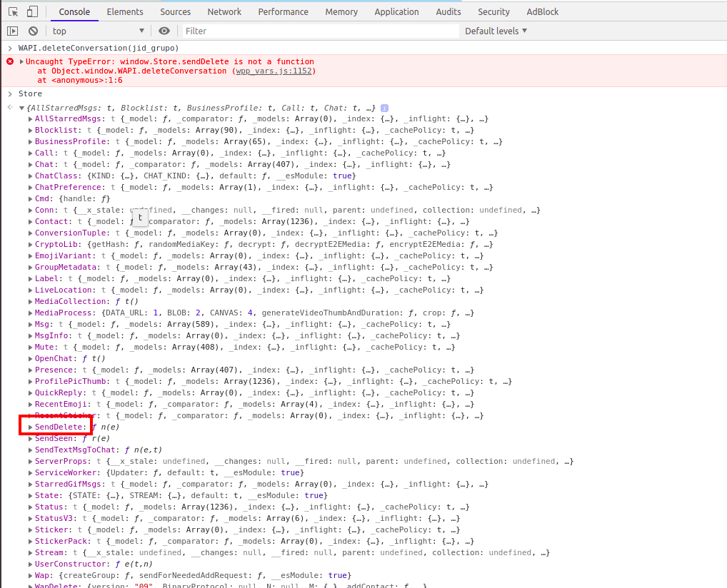Expand the CryptoLib property

[x=31, y=245]
